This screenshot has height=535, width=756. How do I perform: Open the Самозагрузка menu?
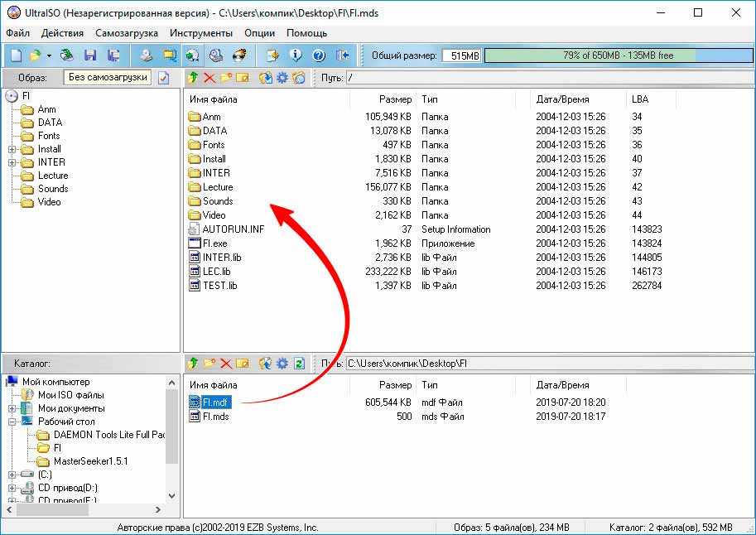126,33
